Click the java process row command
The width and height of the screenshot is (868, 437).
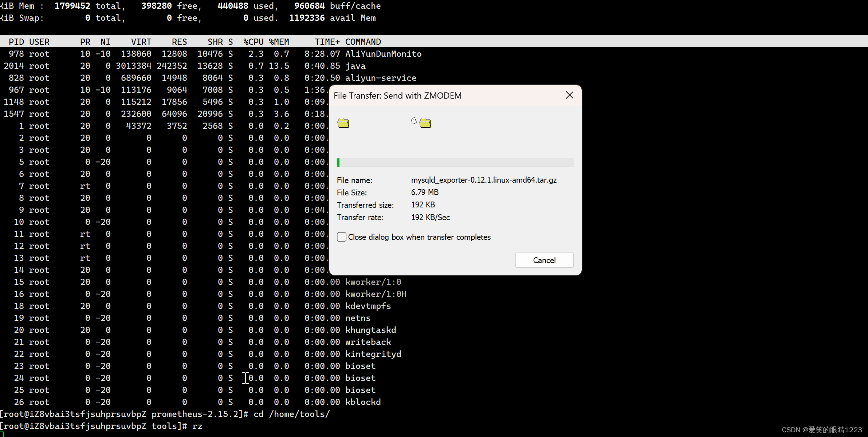355,66
